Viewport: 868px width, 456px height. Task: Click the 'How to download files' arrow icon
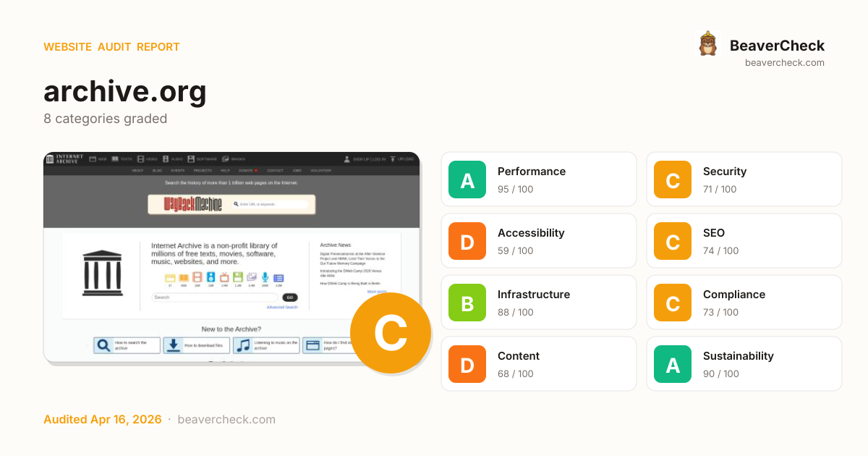[174, 345]
